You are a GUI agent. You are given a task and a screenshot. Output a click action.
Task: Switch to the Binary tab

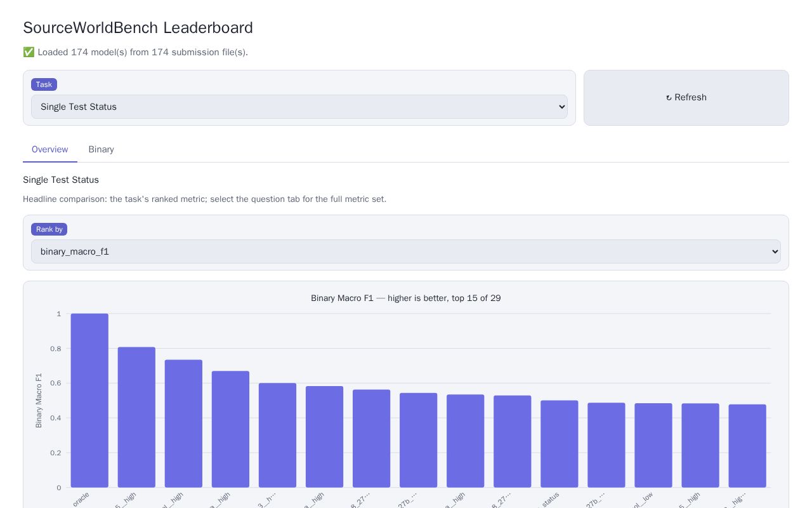pos(101,150)
